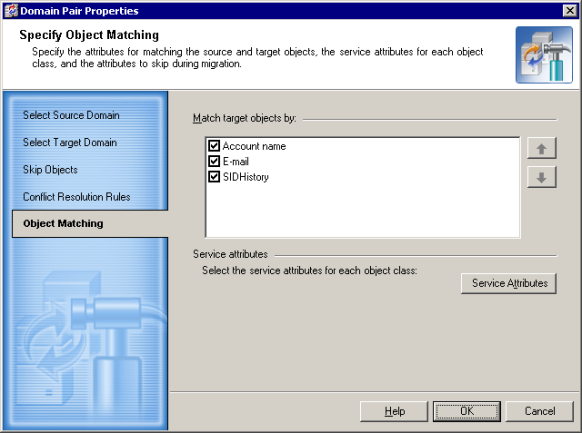Uncheck the SIDHistory checkbox

pos(214,177)
